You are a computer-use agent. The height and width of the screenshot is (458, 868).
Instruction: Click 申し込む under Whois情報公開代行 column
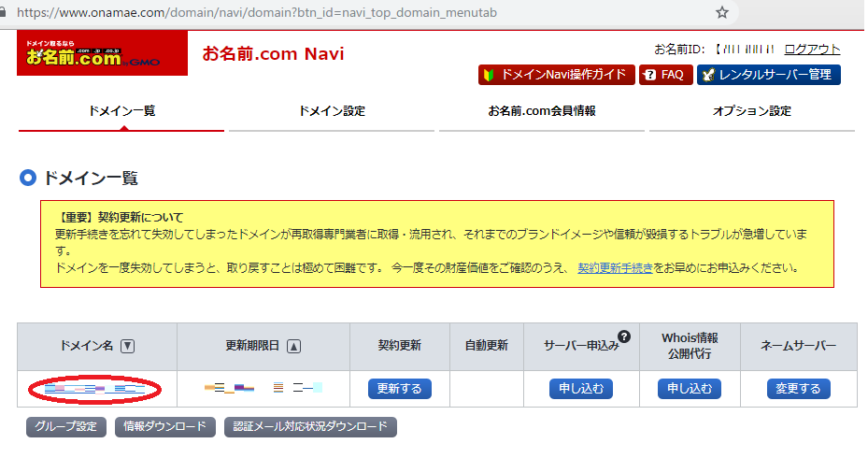[690, 389]
